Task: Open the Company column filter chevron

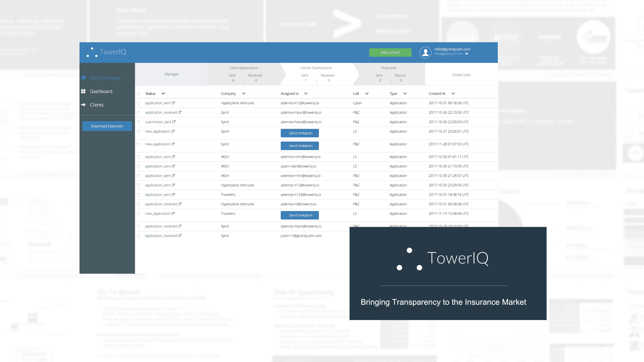Action: (x=244, y=94)
